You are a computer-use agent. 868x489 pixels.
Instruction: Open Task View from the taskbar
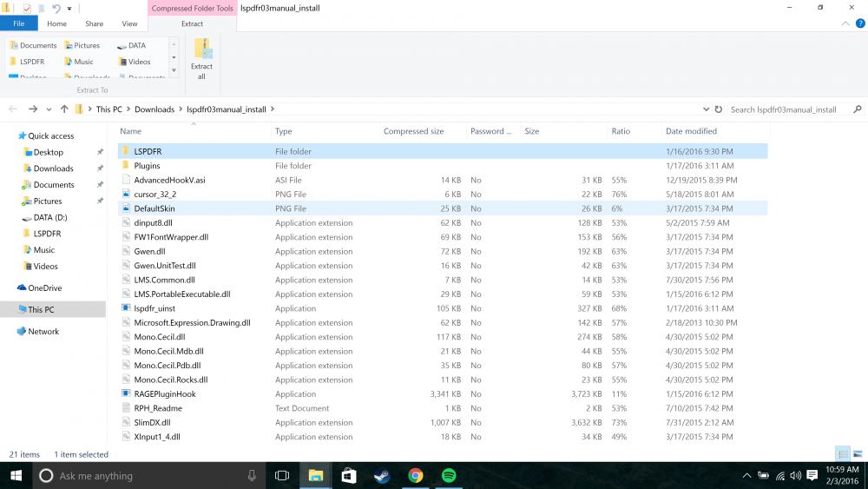coord(282,476)
